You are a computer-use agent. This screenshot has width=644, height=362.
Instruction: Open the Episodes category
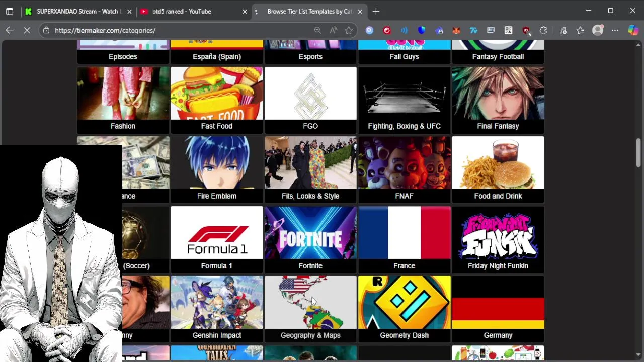[x=123, y=52]
